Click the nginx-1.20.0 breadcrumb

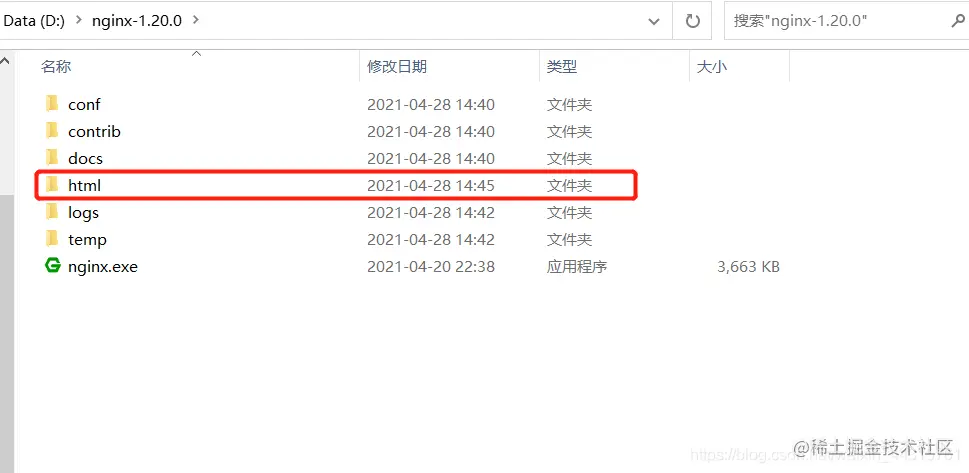tap(137, 20)
